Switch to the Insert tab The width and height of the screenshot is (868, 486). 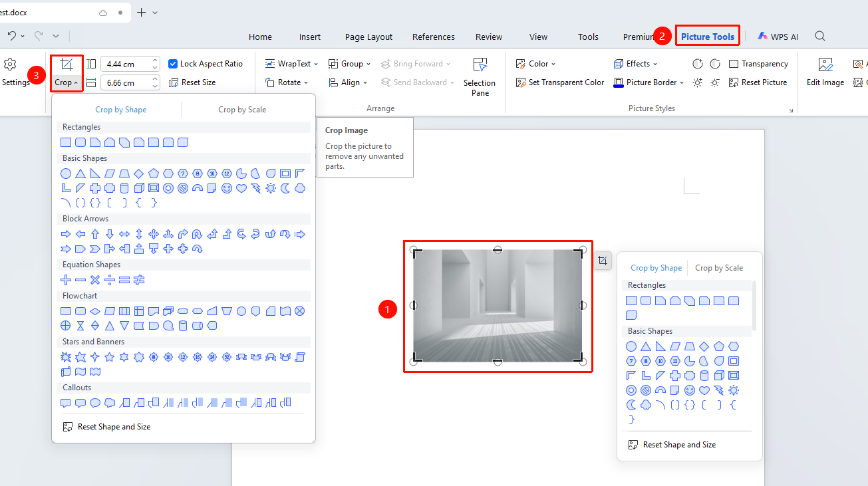point(310,37)
